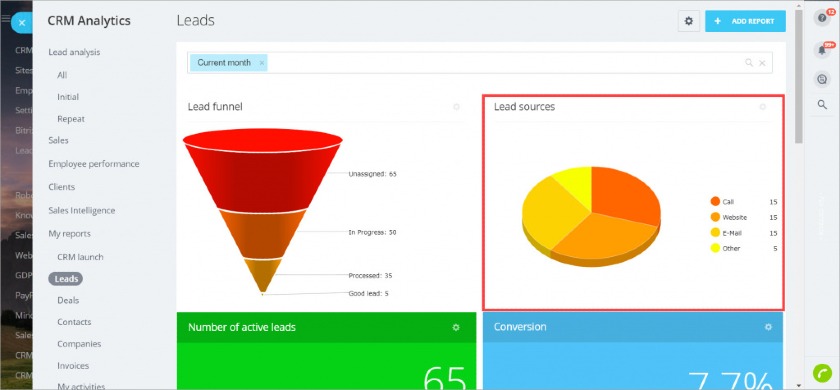The height and width of the screenshot is (390, 840).
Task: Open the green phone call button
Action: [x=822, y=372]
